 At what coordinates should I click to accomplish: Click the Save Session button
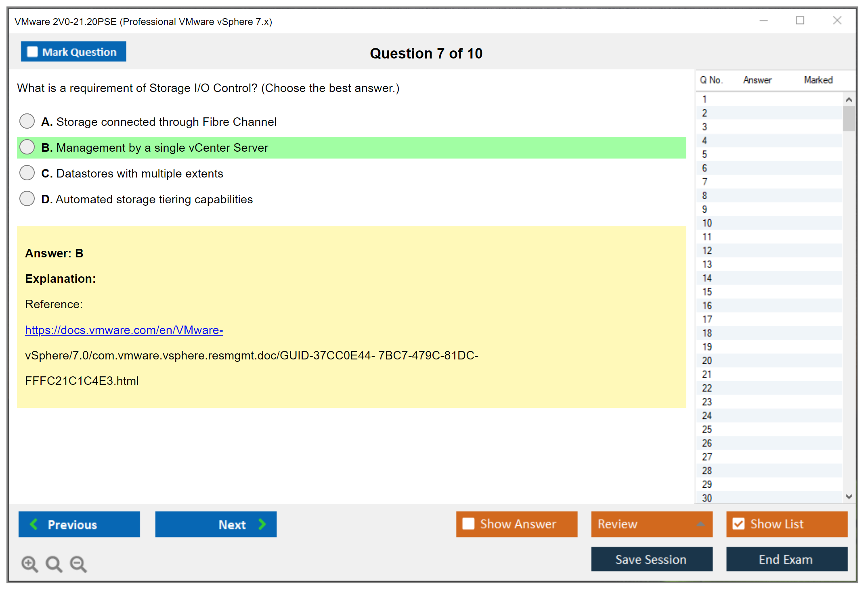pos(651,559)
